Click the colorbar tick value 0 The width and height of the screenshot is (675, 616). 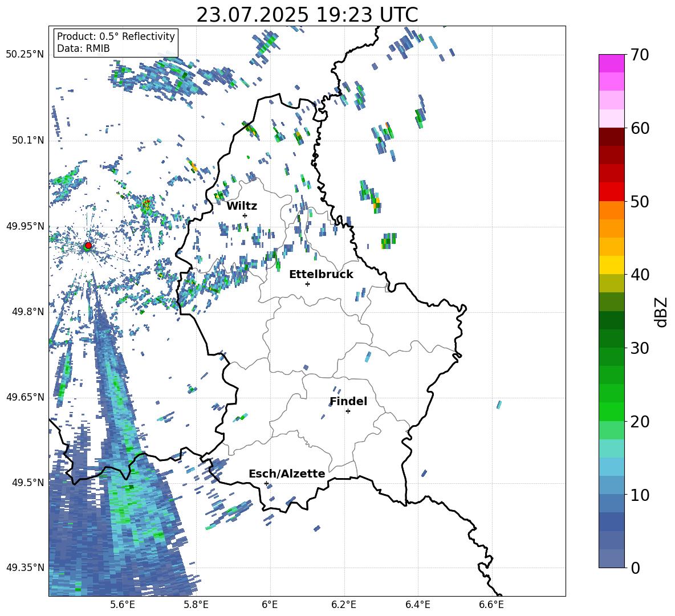(635, 568)
